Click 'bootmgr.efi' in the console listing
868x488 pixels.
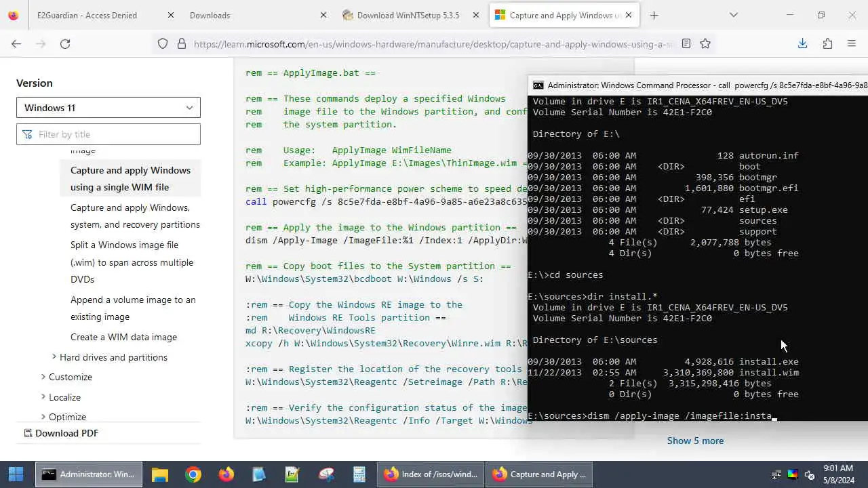tap(769, 188)
